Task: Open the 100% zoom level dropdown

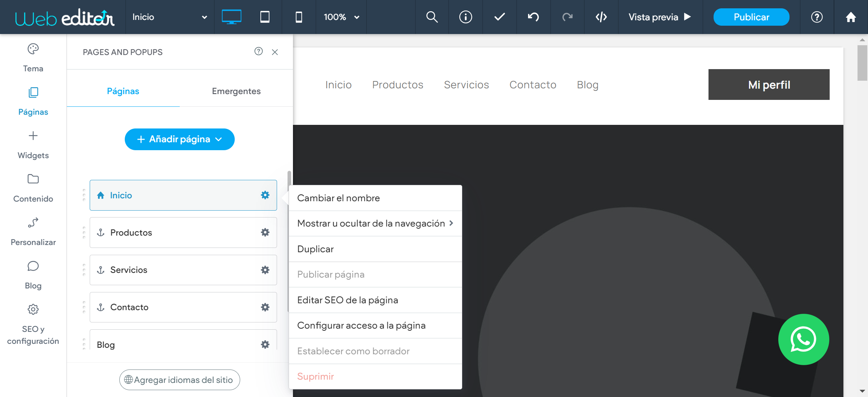Action: coord(341,17)
